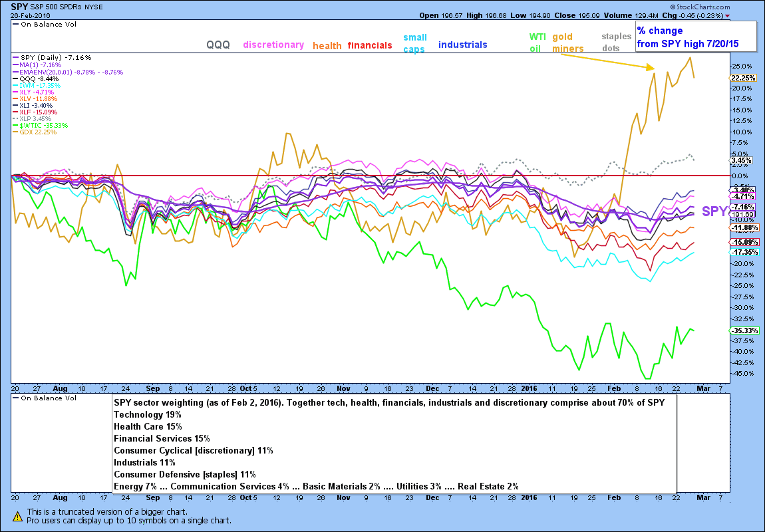The image size is (765, 532).
Task: Click the Volume 129.4M value
Action: [x=631, y=15]
